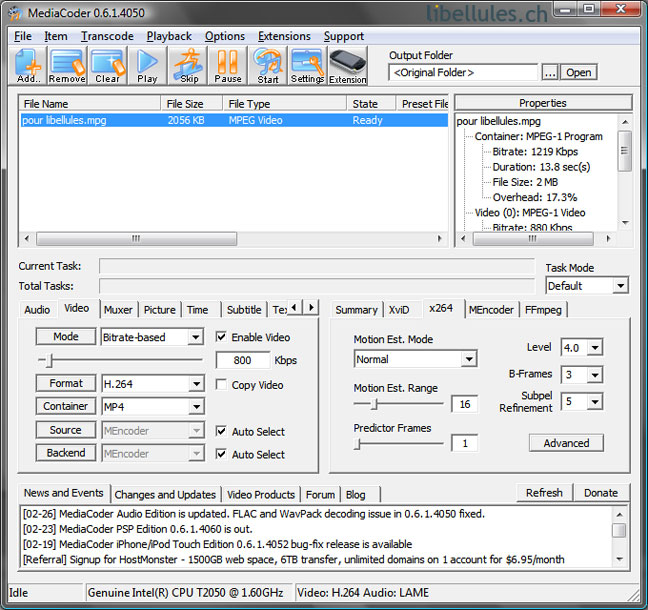
Task: Click the Properties header button
Action: pyautogui.click(x=543, y=102)
